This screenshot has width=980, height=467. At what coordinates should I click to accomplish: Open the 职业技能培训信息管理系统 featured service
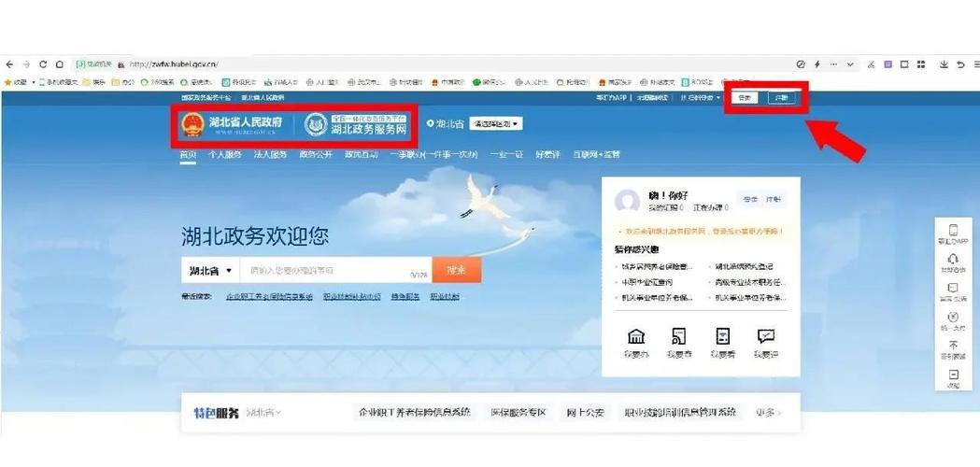pos(681,413)
